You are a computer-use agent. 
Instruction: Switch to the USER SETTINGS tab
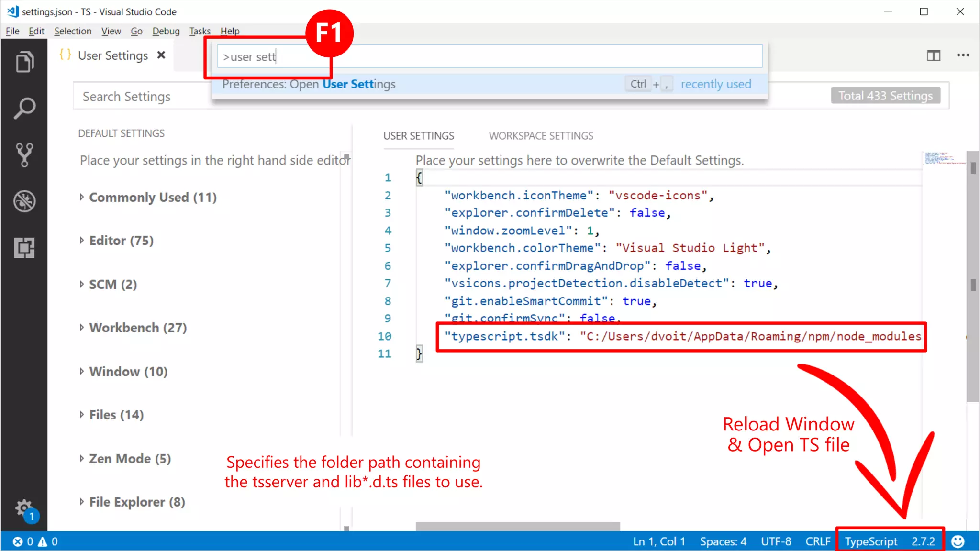click(419, 136)
